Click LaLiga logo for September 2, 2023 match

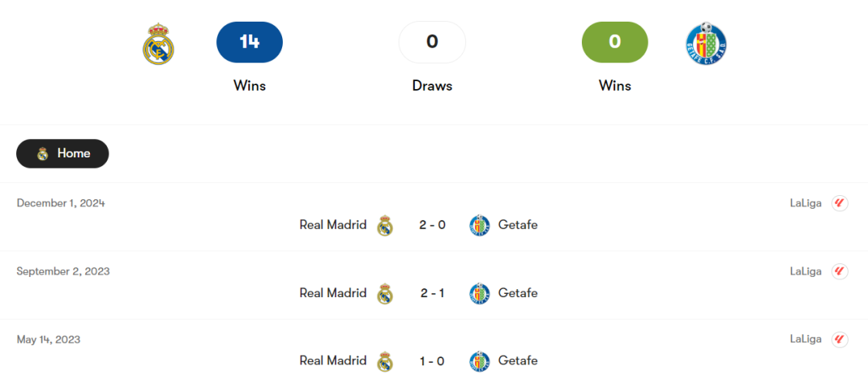point(840,271)
